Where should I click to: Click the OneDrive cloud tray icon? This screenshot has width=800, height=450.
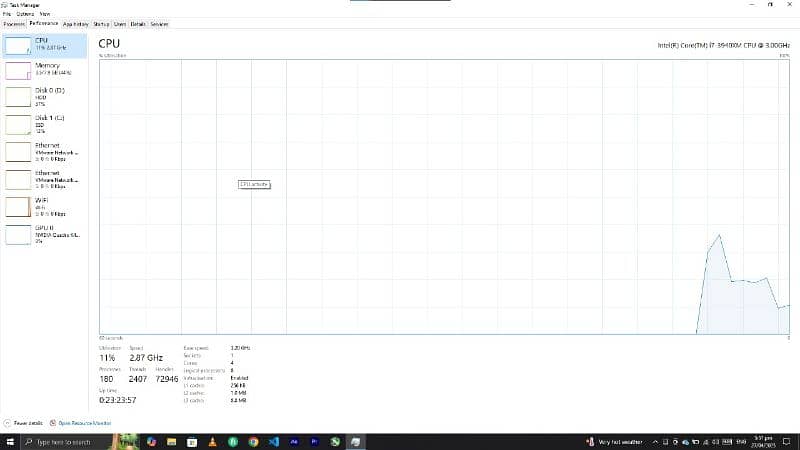pos(685,442)
